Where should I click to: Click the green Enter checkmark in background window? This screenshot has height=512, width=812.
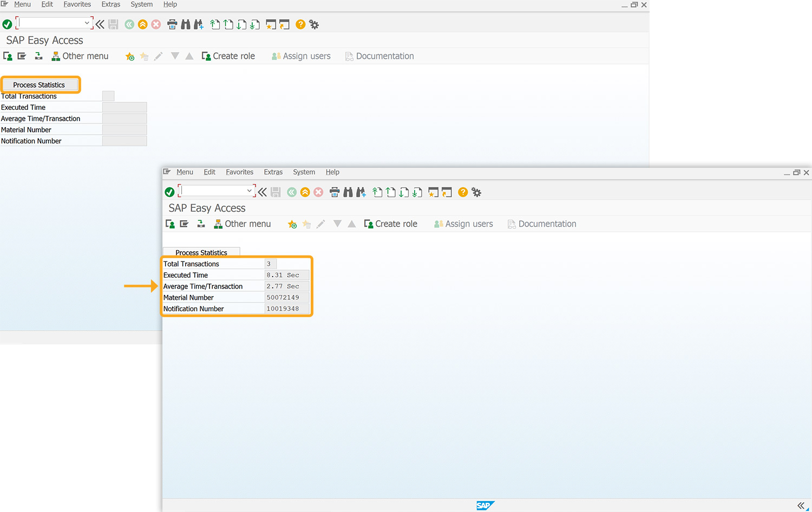tap(7, 24)
